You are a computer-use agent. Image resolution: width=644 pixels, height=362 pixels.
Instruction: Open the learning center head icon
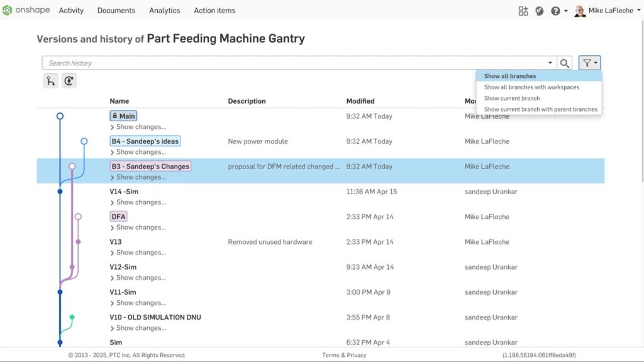point(539,11)
